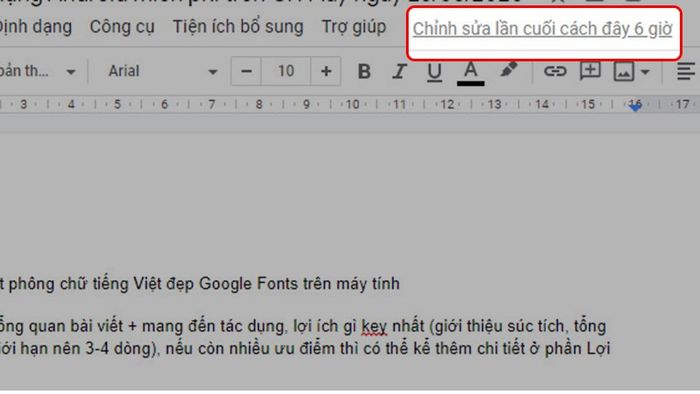The width and height of the screenshot is (700, 394).
Task: Toggle Underline formatting
Action: [x=434, y=72]
